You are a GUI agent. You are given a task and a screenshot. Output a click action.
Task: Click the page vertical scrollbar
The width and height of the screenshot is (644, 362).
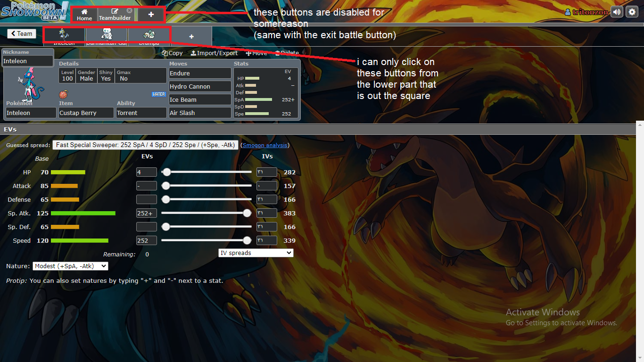coord(640,240)
